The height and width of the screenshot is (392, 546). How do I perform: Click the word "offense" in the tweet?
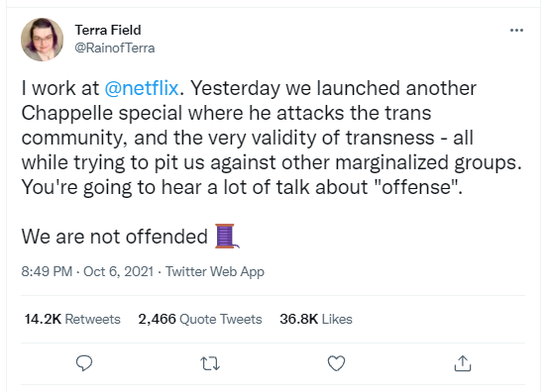click(x=416, y=187)
